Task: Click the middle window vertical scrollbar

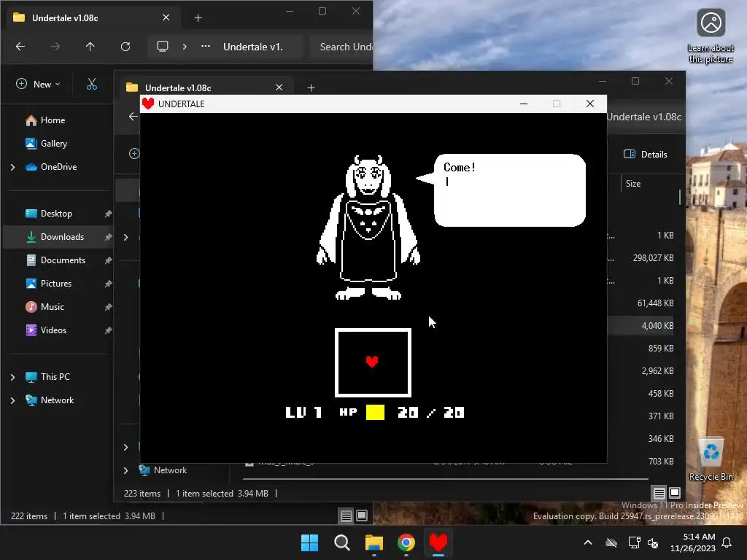Action: tap(680, 198)
